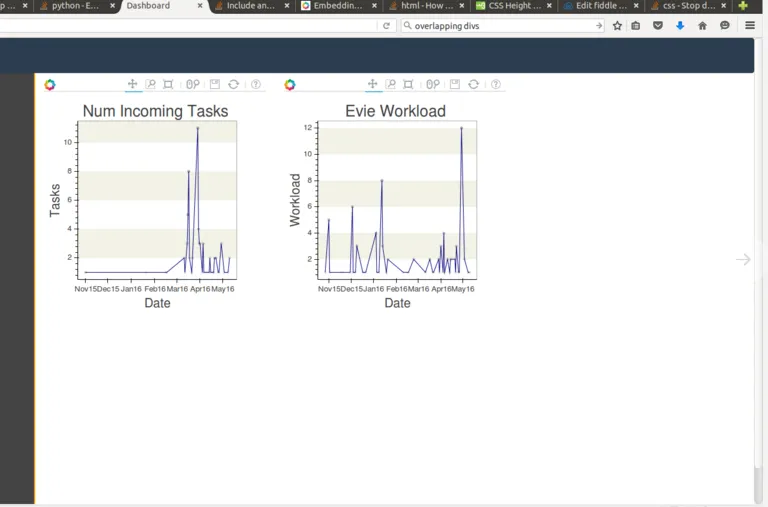Activate Box Zoom on Evie Workload plot
The image size is (768, 507).
(x=391, y=84)
